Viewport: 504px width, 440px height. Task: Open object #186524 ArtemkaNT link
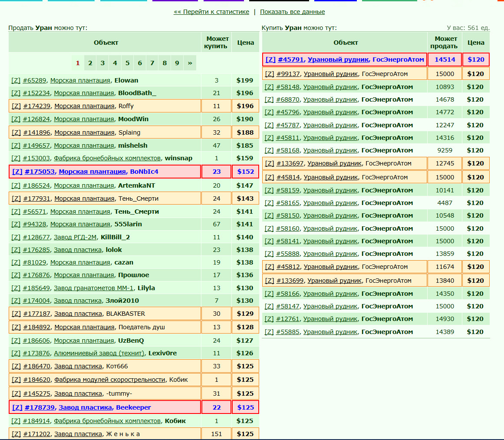coord(36,185)
